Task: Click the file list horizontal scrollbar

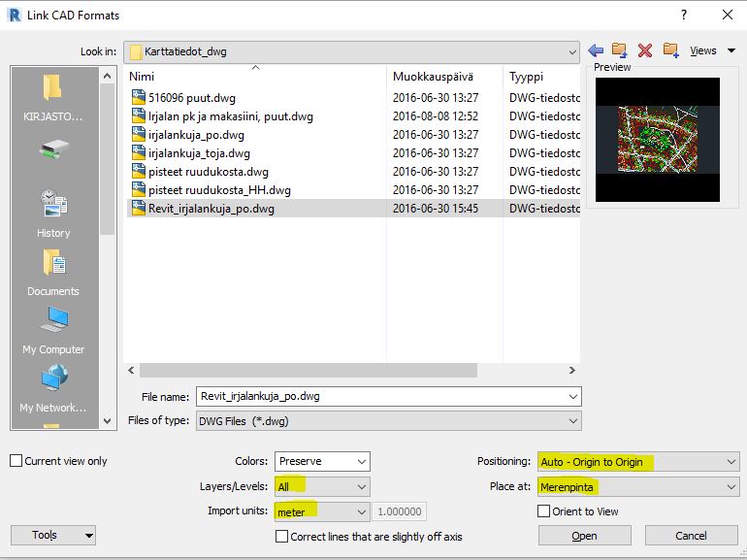Action: click(x=308, y=371)
